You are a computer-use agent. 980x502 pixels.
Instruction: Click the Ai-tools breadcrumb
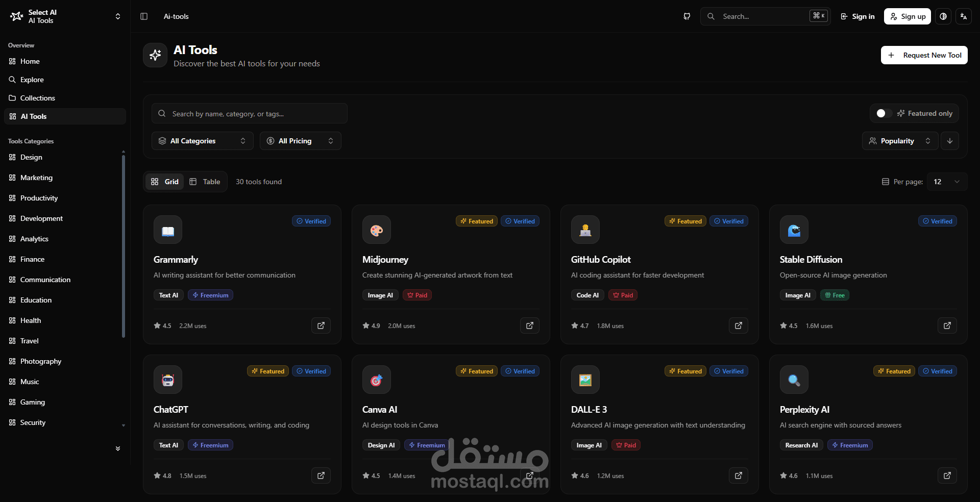tap(176, 16)
